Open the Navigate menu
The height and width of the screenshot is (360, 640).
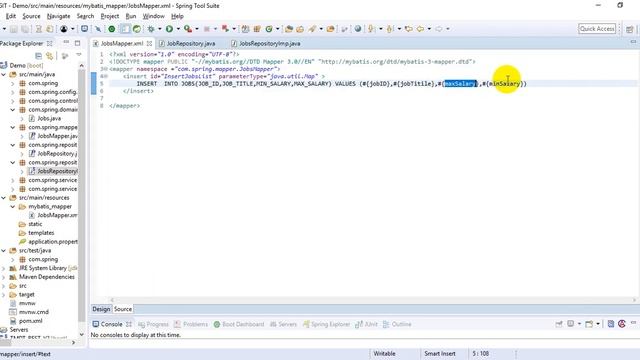pyautogui.click(x=58, y=16)
